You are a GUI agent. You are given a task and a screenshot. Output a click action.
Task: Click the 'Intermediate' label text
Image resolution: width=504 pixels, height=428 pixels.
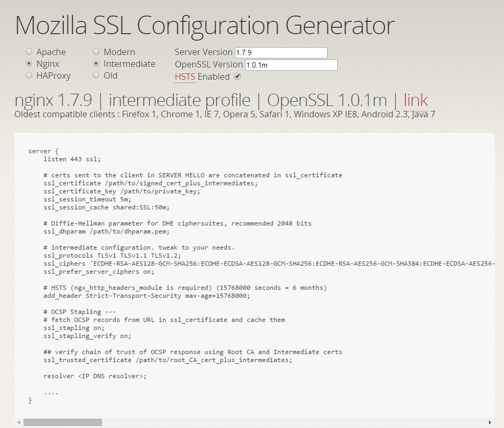pyautogui.click(x=129, y=64)
